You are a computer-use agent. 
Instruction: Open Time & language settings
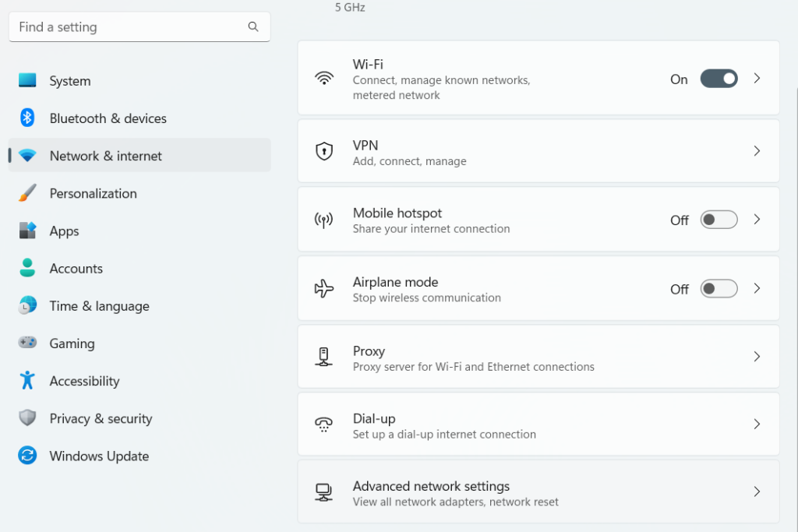click(139, 305)
